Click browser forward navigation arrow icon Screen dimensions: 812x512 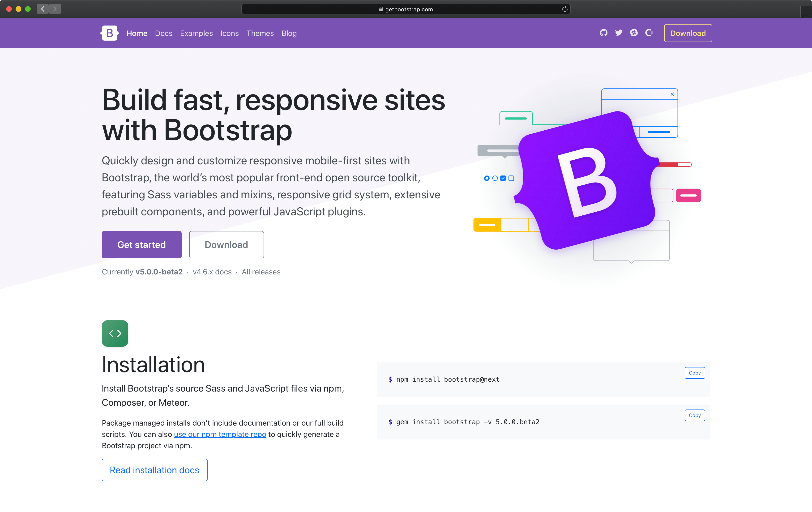[x=56, y=9]
